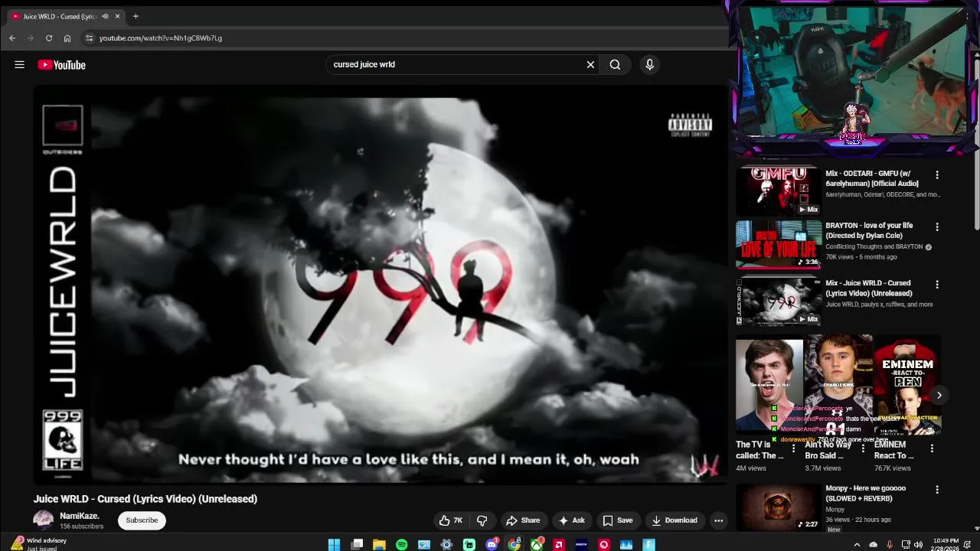Open the Ask AI button
This screenshot has height=551, width=980.
coord(572,520)
